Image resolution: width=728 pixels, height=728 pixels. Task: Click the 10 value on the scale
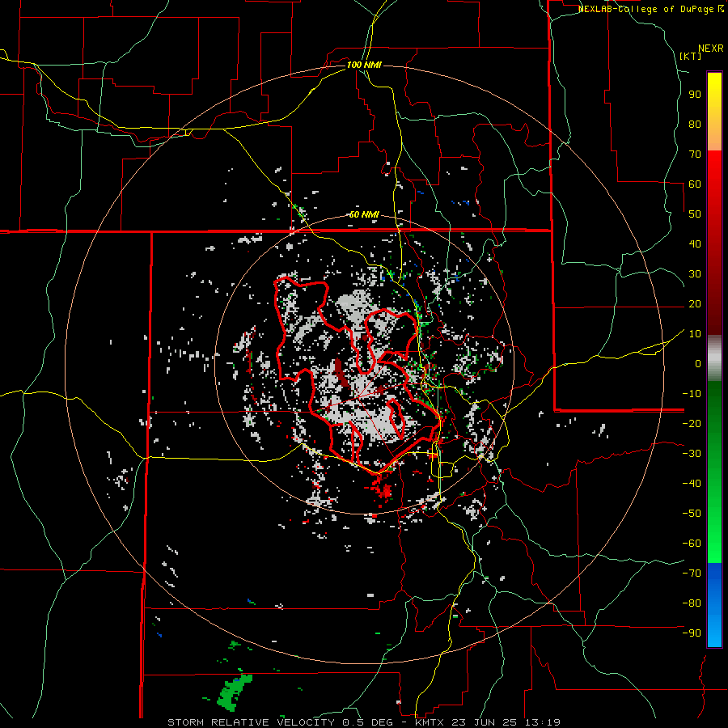click(x=695, y=334)
